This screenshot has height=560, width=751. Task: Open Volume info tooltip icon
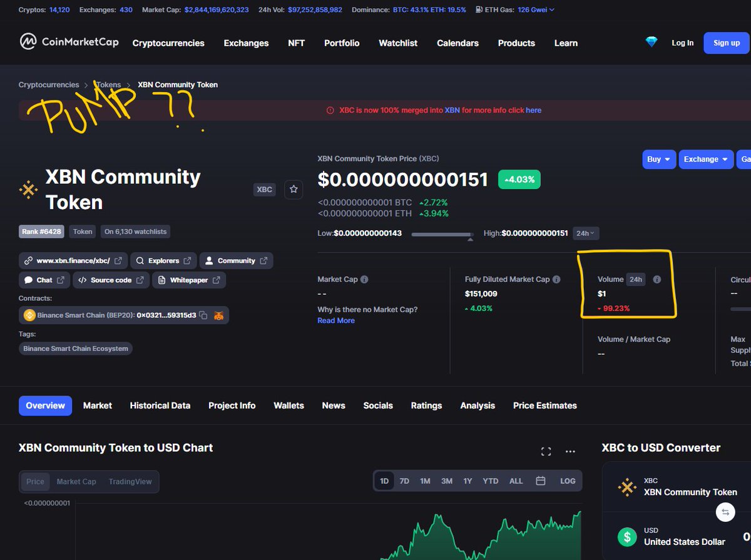point(656,280)
